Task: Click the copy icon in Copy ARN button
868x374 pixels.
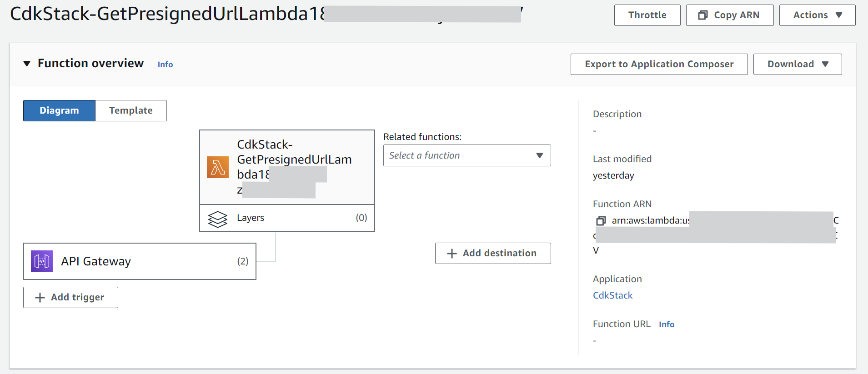Action: point(703,15)
